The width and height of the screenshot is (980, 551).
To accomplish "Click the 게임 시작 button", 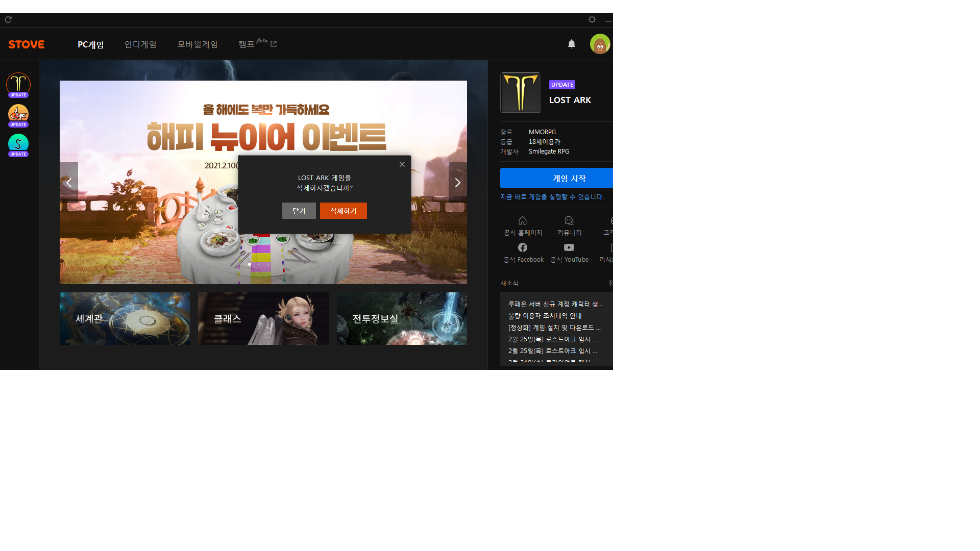I will click(x=556, y=178).
